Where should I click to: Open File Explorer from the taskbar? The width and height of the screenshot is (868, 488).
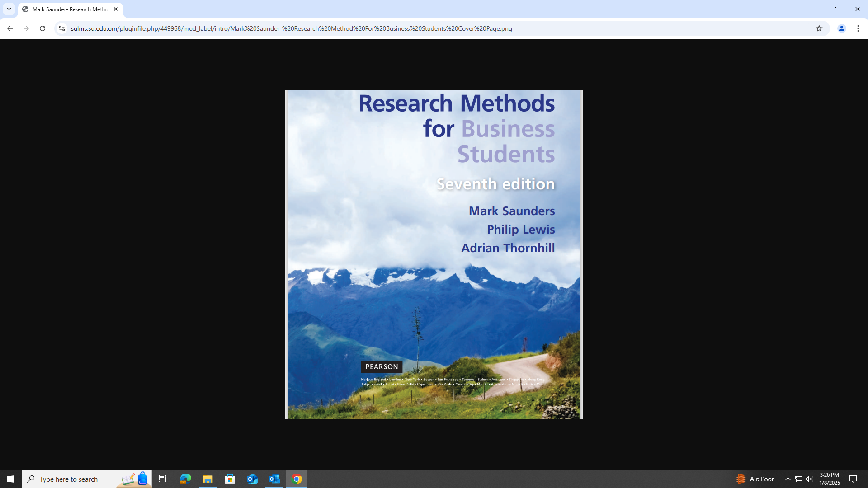pyautogui.click(x=208, y=479)
